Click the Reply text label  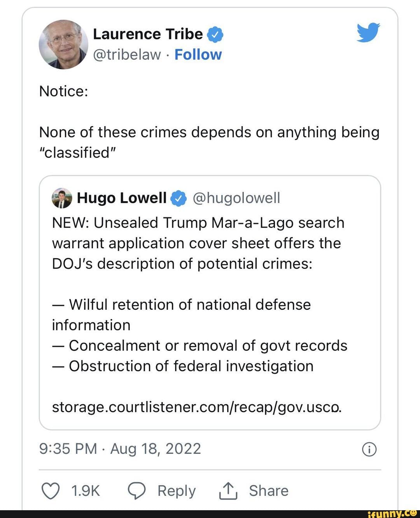click(176, 491)
